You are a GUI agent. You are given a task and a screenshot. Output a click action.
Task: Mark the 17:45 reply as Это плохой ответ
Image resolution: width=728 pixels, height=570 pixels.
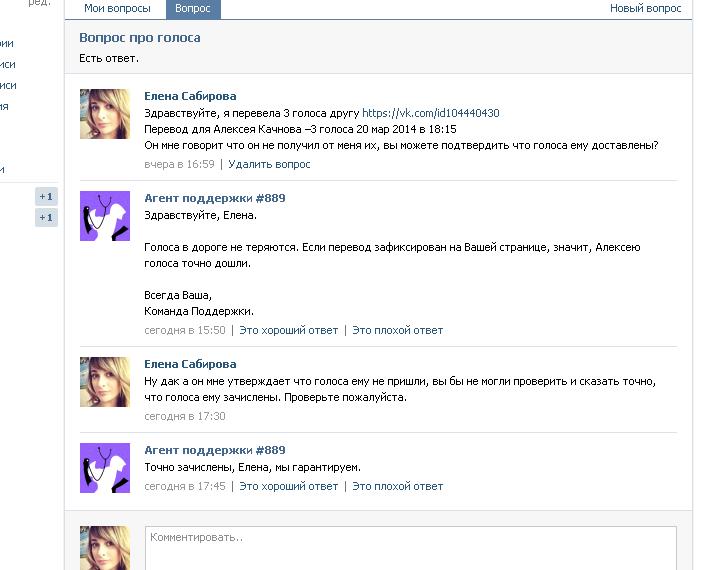(x=397, y=486)
